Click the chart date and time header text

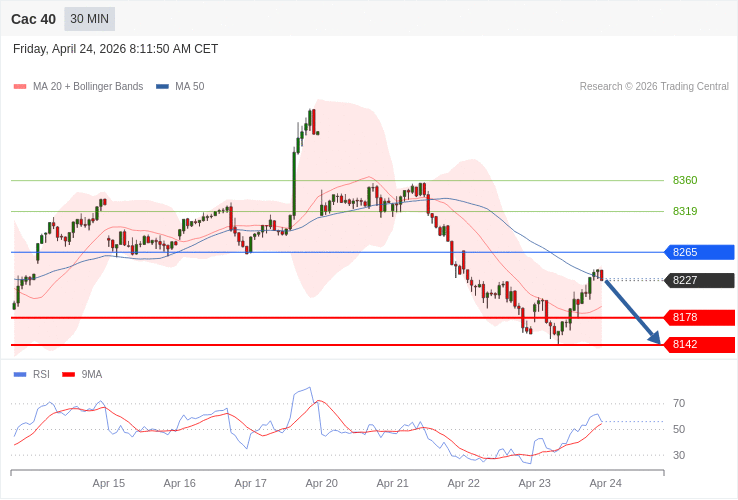[115, 49]
